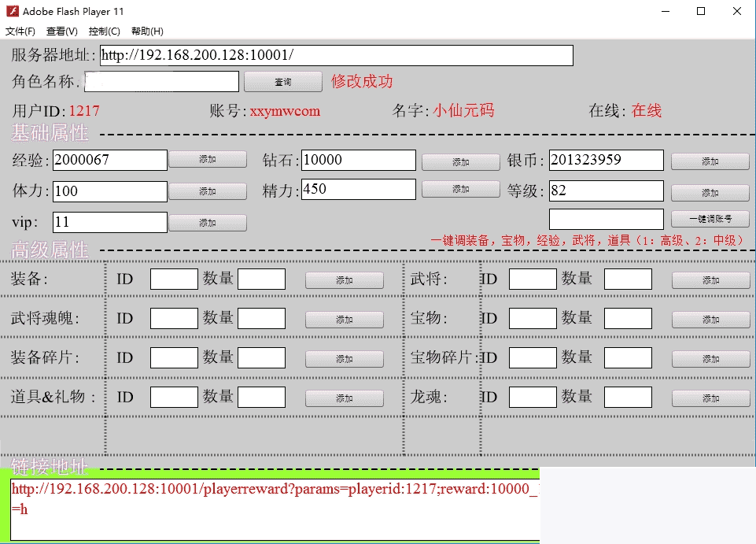Click the 角色名称 input field
This screenshot has width=756, height=544.
[161, 82]
